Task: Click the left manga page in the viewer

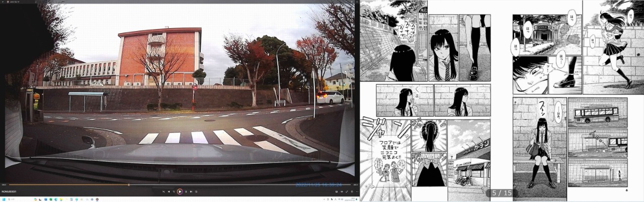Action: tap(426, 100)
